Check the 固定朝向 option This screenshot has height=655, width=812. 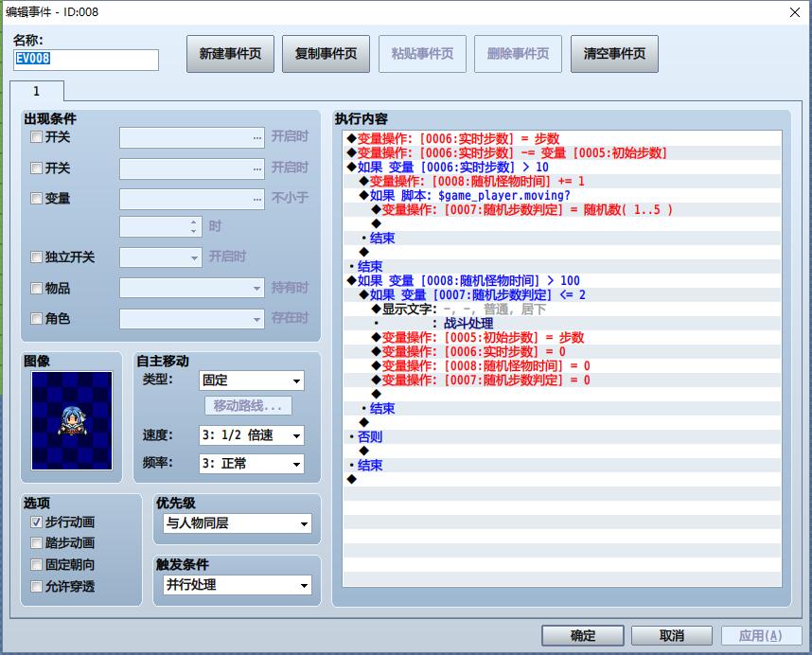[36, 564]
